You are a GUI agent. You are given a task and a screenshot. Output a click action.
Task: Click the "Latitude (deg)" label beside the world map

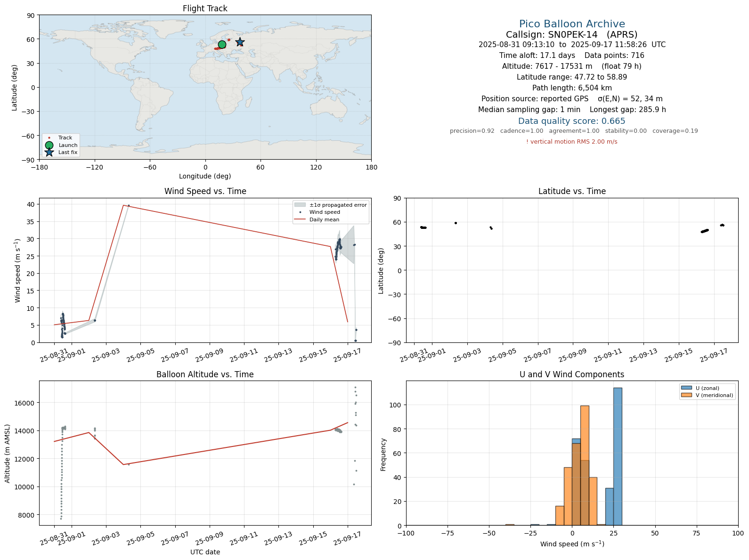point(15,87)
